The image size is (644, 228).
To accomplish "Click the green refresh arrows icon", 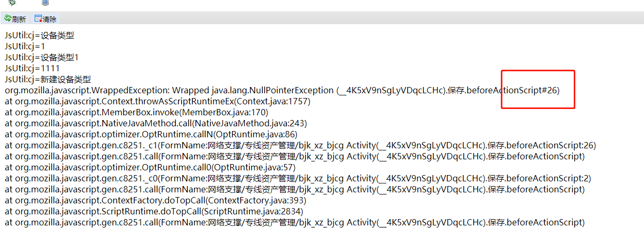I will coord(8,18).
